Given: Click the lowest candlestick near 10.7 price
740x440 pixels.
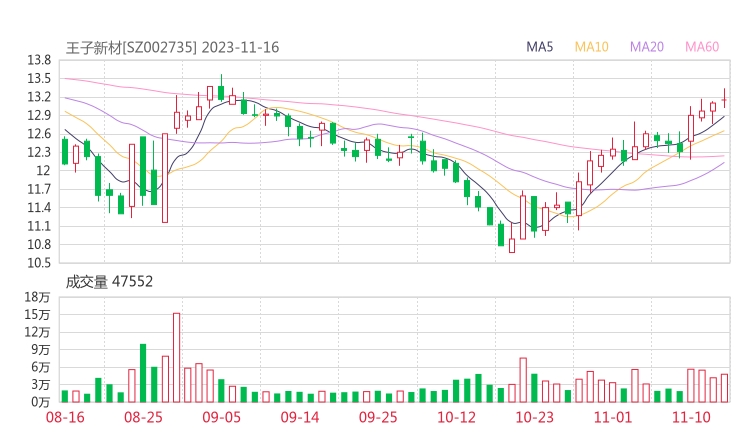Looking at the screenshot, I should 512,238.
